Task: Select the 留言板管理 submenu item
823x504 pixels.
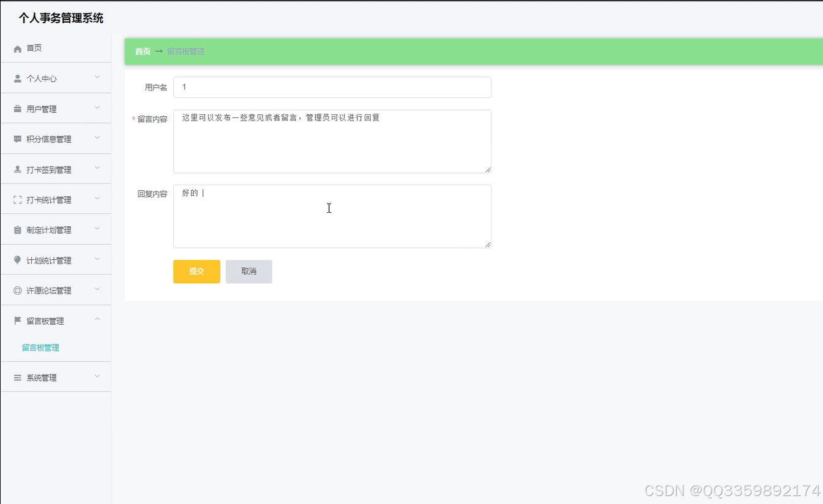Action: coord(41,347)
